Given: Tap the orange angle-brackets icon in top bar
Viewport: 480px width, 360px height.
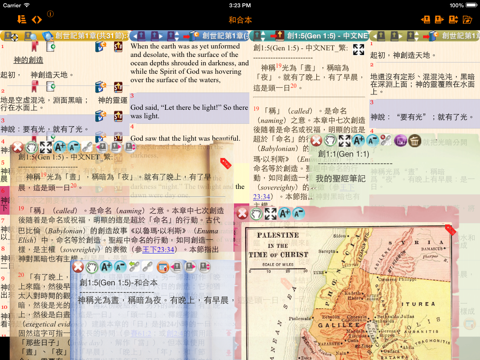Looking at the screenshot, I should (37, 20).
